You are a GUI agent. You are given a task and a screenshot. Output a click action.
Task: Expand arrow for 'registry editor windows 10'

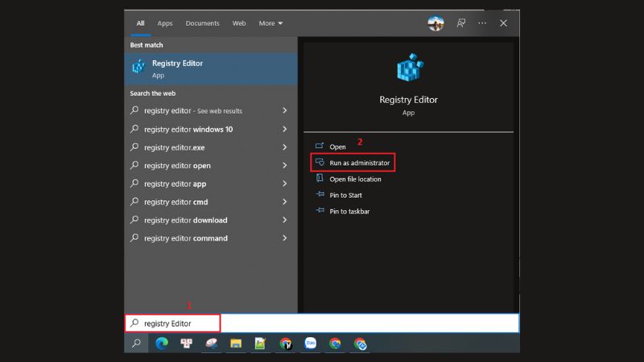(x=285, y=130)
